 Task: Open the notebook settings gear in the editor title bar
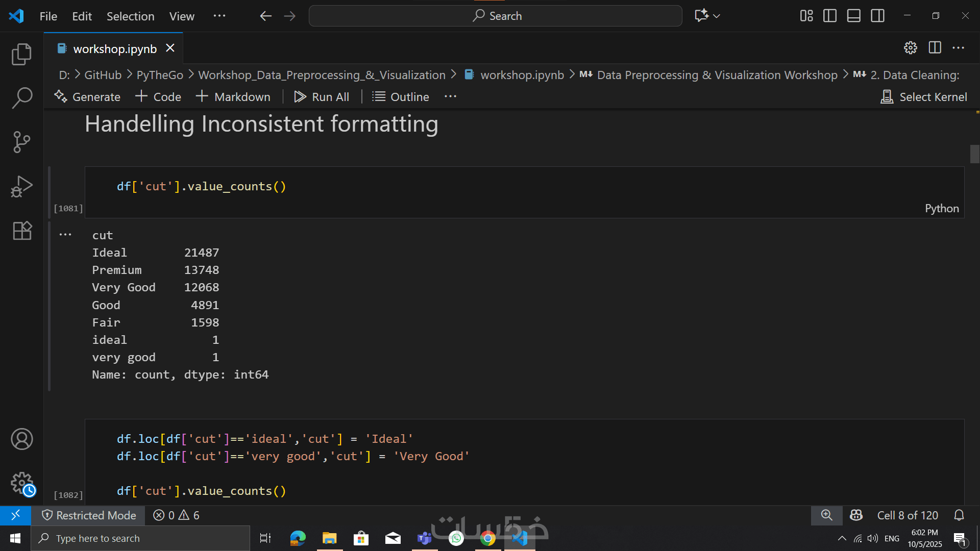tap(911, 48)
